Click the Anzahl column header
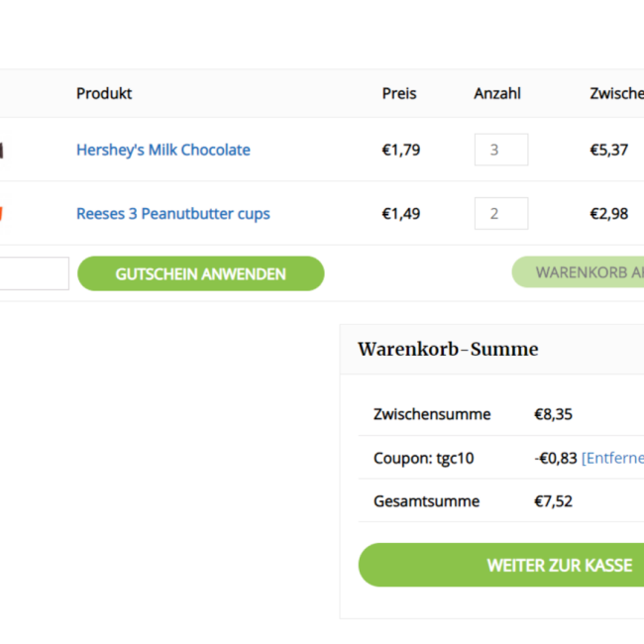 497,93
